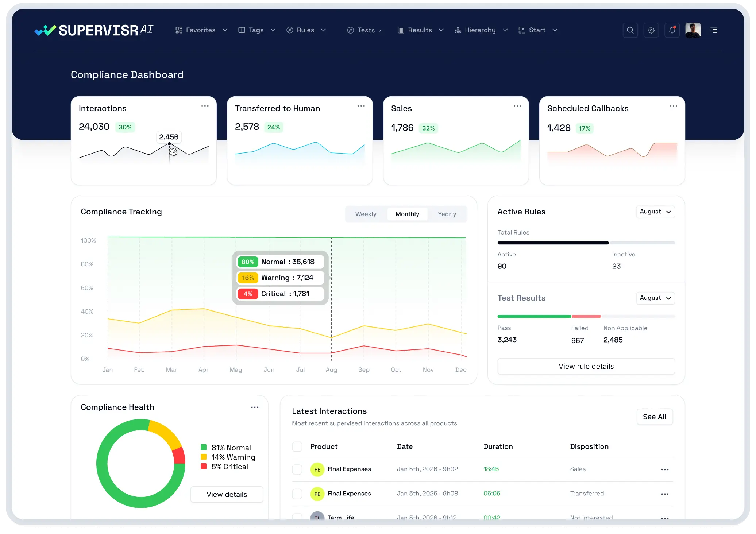Open the settings gear icon
This screenshot has width=756, height=534.
651,30
